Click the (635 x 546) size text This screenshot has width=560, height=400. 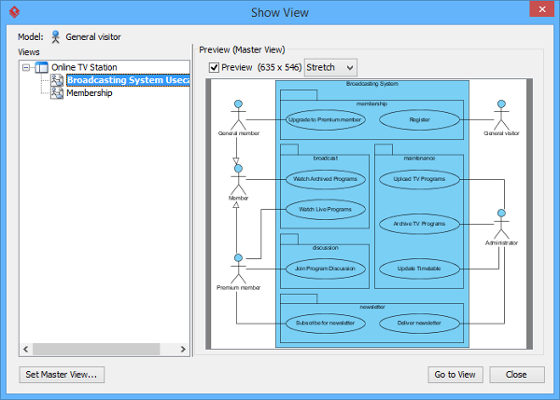coord(279,67)
